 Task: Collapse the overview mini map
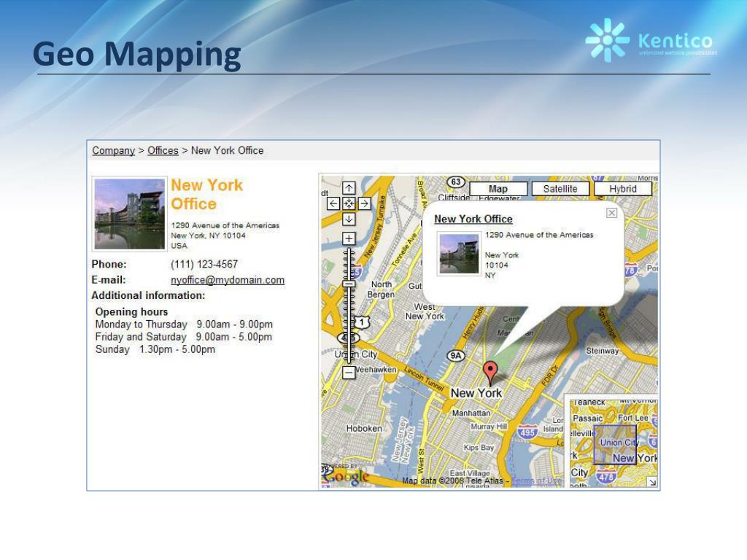(x=652, y=483)
